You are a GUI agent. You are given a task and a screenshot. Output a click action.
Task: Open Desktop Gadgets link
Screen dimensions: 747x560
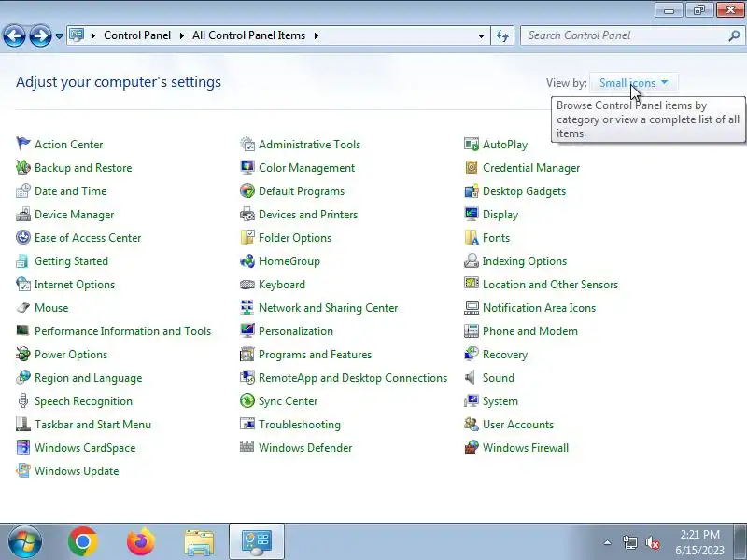tap(524, 191)
